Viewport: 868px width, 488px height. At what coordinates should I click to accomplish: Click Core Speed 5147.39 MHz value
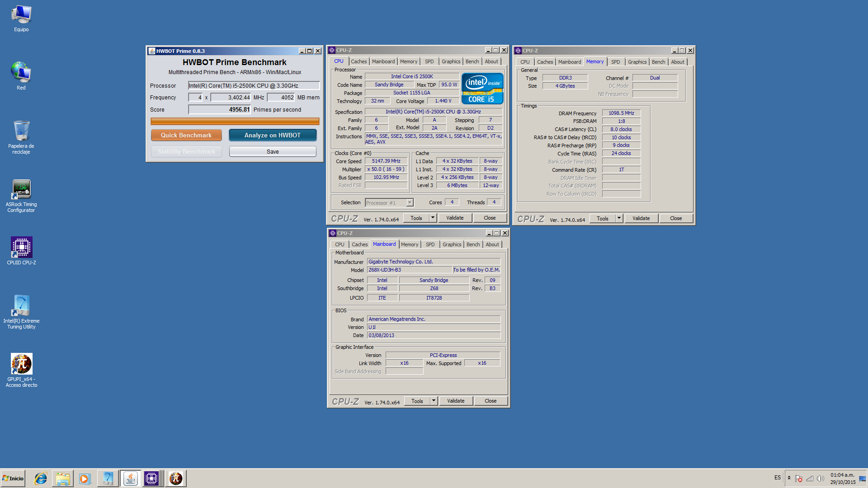tap(386, 161)
